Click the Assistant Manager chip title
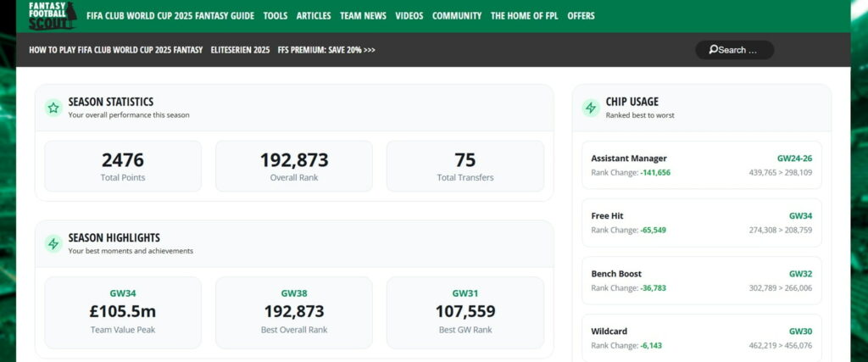Image resolution: width=868 pixels, height=362 pixels. [629, 159]
